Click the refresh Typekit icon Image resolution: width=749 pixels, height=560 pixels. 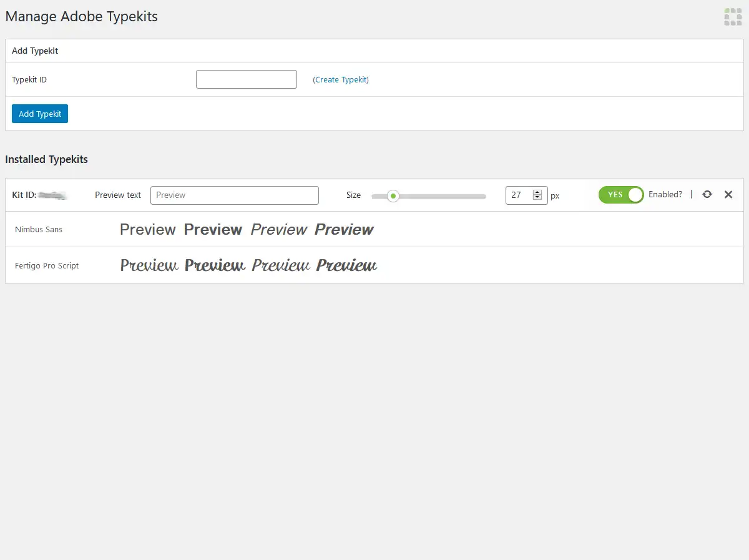pyautogui.click(x=707, y=195)
